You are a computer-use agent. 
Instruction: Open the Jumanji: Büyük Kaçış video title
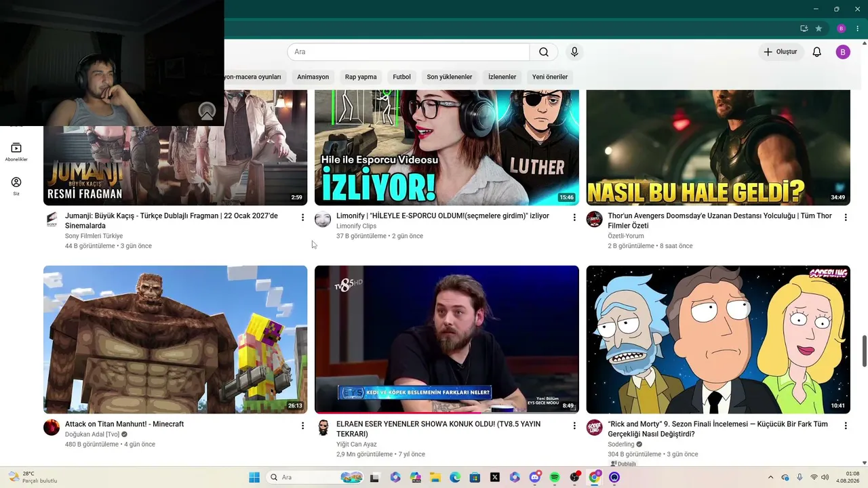(172, 221)
